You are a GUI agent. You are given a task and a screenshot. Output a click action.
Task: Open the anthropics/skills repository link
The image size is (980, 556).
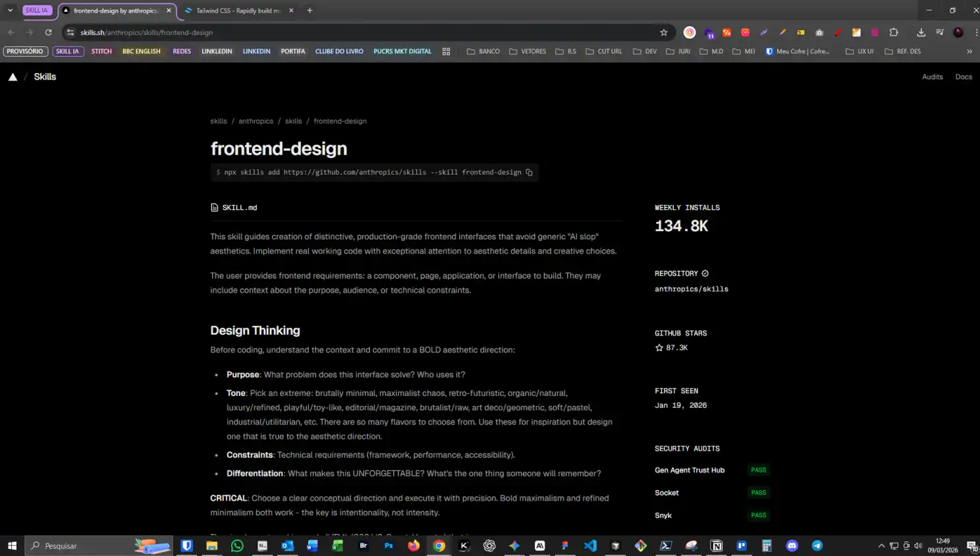click(691, 289)
